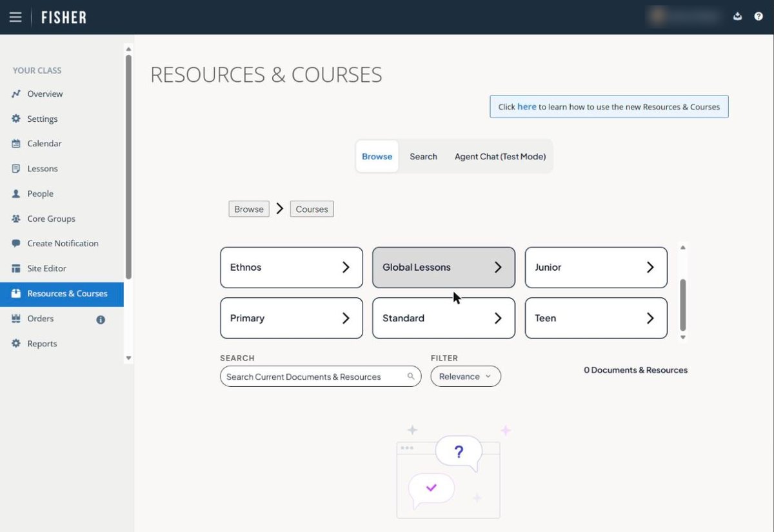Click the sidebar scrollbar up arrow
The height and width of the screenshot is (532, 774).
(128, 49)
